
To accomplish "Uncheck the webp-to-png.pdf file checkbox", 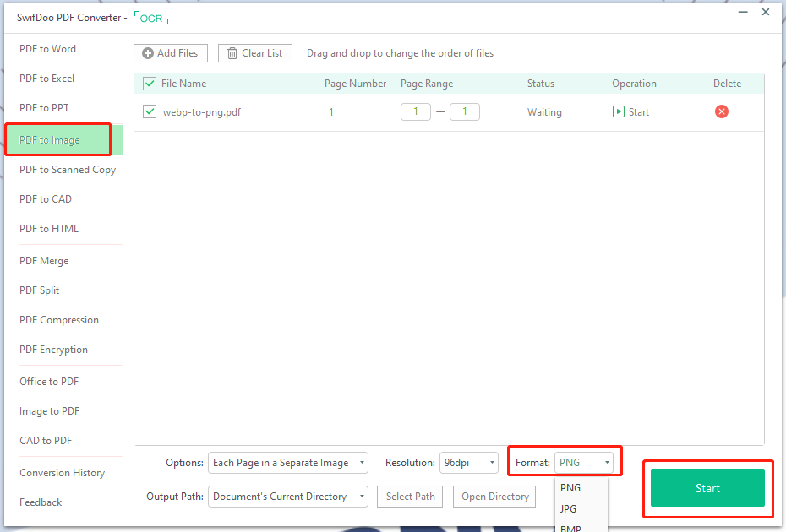I will [150, 111].
